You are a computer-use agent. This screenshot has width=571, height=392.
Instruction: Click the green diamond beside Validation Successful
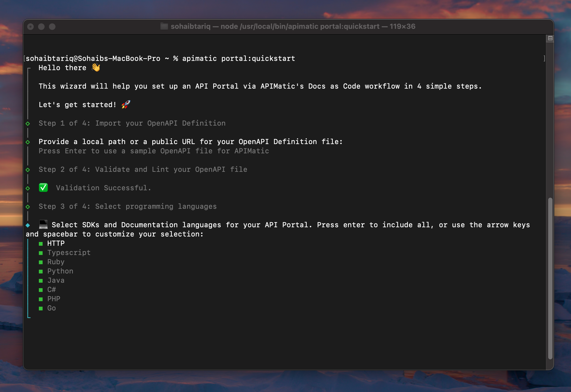pos(28,188)
